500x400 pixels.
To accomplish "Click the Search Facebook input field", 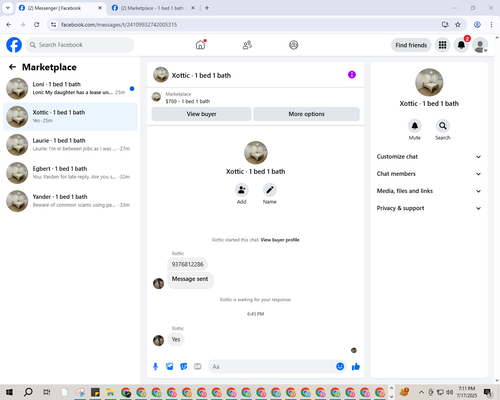I will click(x=80, y=45).
